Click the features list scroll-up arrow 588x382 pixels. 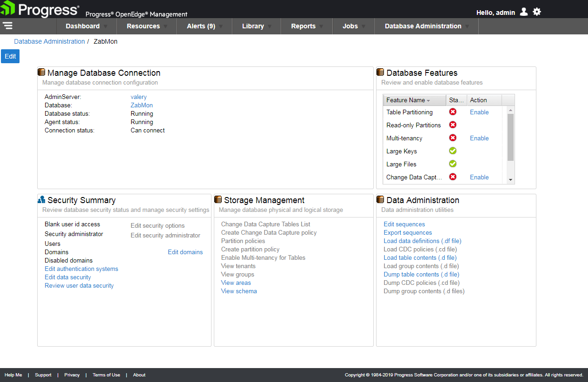coord(510,110)
